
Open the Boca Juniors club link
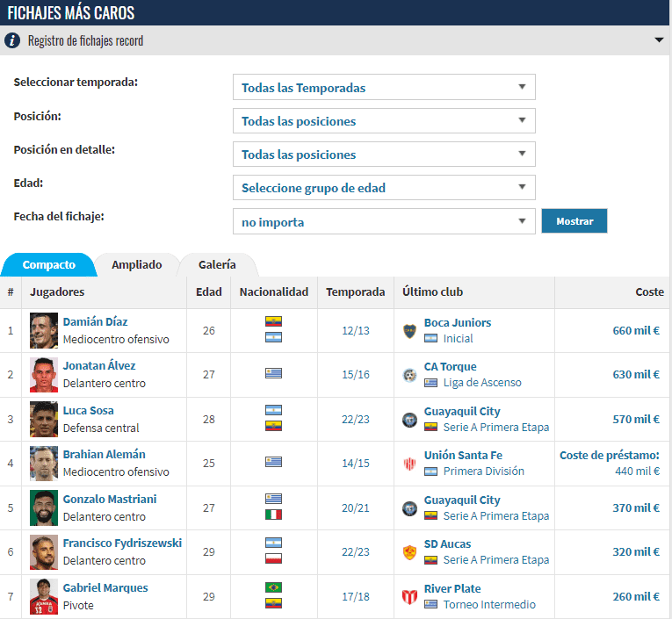pyautogui.click(x=458, y=322)
